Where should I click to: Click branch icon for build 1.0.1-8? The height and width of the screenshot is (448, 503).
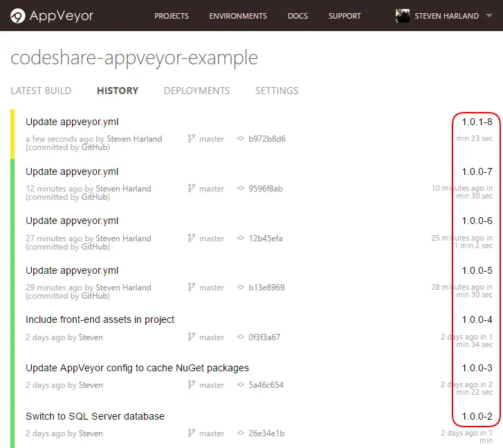click(192, 139)
